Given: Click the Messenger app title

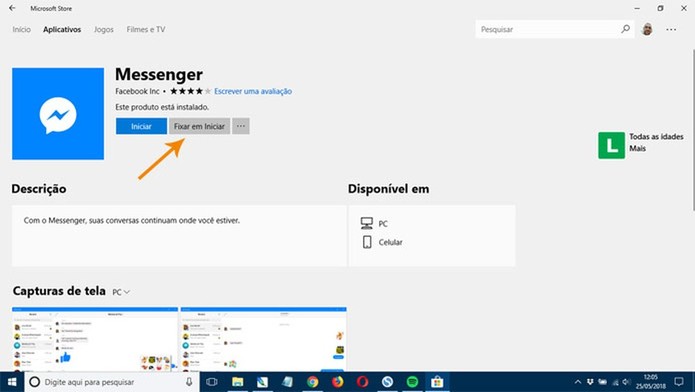Looking at the screenshot, I should click(x=159, y=74).
